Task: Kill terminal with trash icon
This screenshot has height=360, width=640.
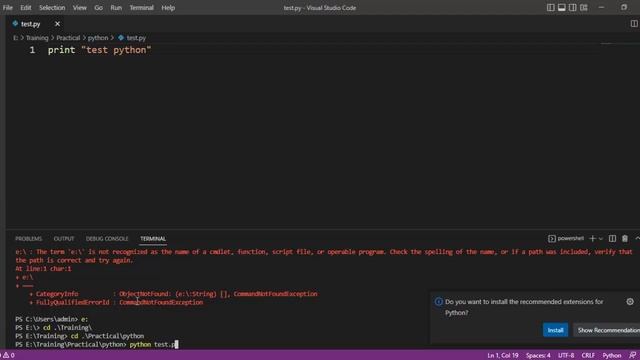Action: pyautogui.click(x=625, y=238)
